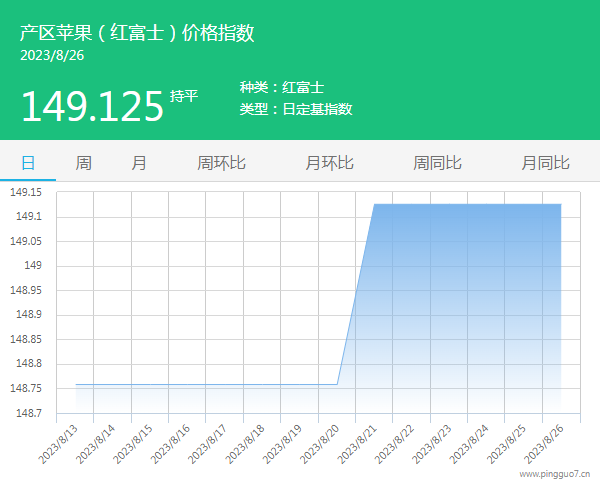
Task: Open the 月 (monthly) tab
Action: [x=139, y=162]
